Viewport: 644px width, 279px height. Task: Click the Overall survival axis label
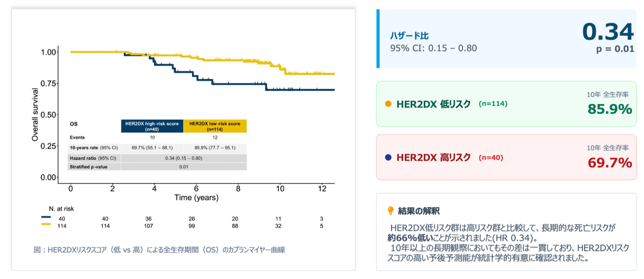pos(35,114)
